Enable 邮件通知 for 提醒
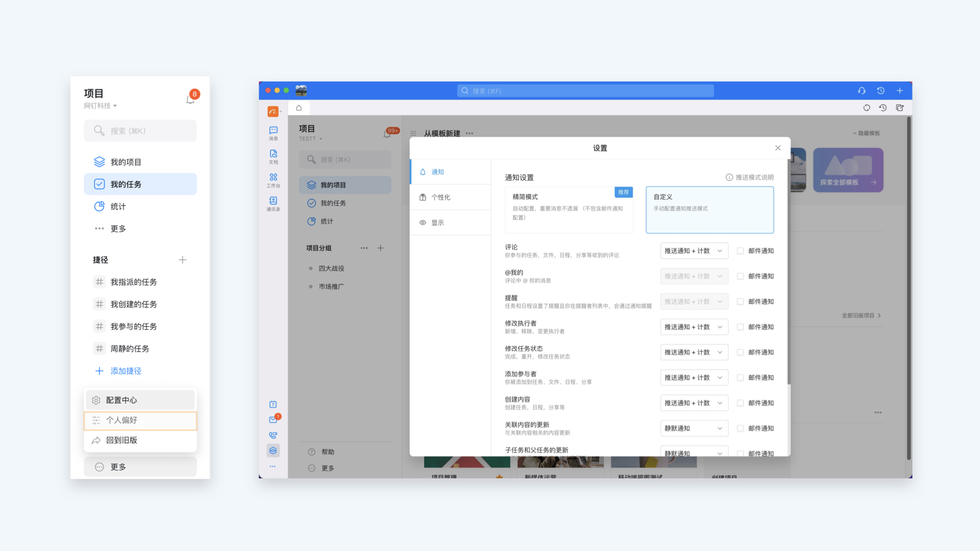The height and width of the screenshot is (551, 980). [740, 302]
